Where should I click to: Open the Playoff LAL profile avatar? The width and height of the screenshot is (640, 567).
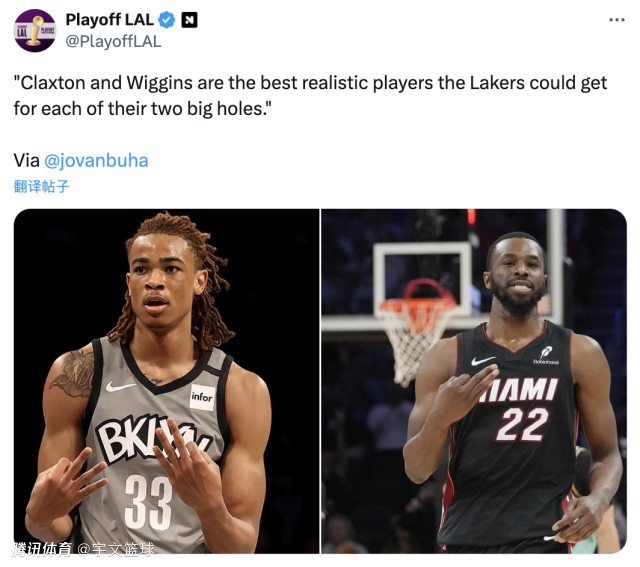[35, 31]
